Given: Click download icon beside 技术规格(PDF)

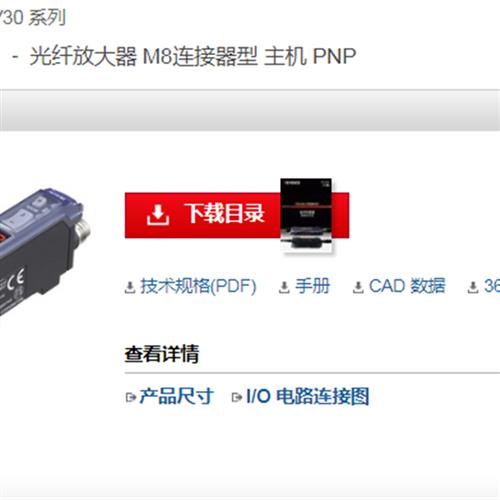Looking at the screenshot, I should pyautogui.click(x=130, y=287).
